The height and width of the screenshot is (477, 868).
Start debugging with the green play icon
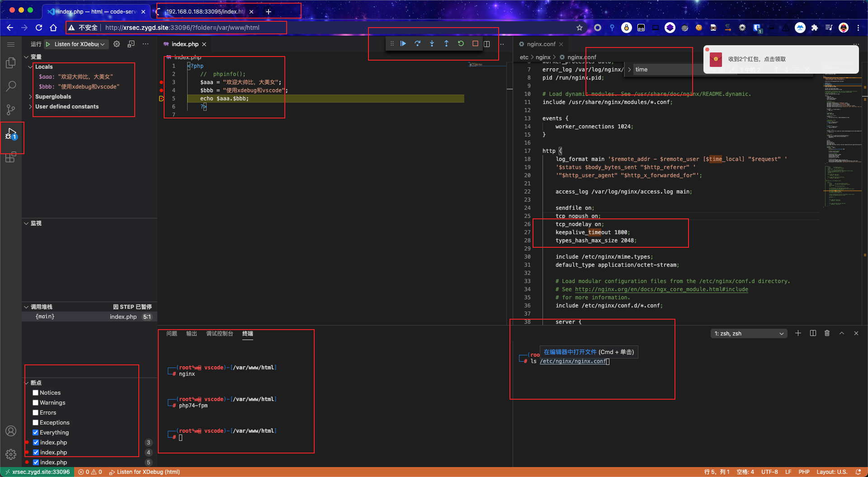coord(48,44)
